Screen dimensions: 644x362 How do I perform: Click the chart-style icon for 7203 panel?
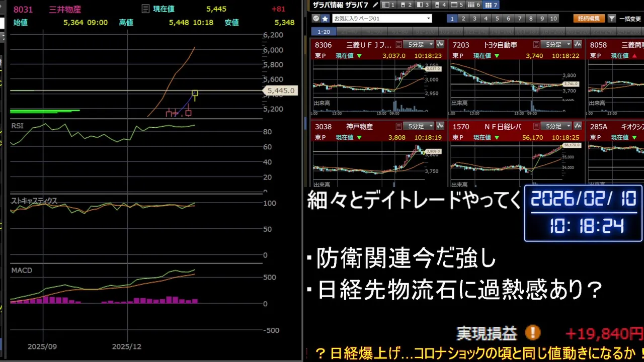[x=578, y=45]
